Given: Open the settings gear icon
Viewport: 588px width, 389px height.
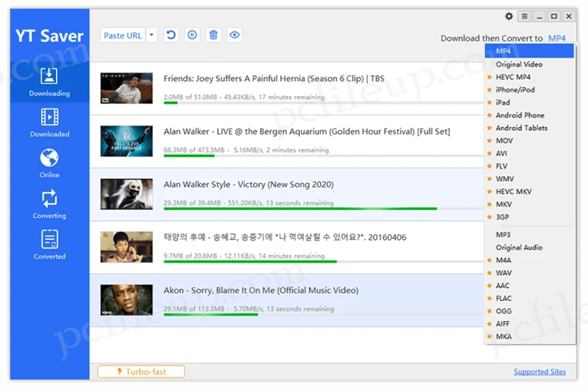Looking at the screenshot, I should [509, 16].
